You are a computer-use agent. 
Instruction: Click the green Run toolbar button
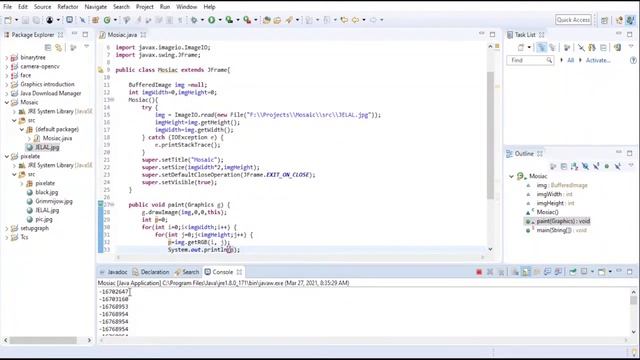point(211,20)
